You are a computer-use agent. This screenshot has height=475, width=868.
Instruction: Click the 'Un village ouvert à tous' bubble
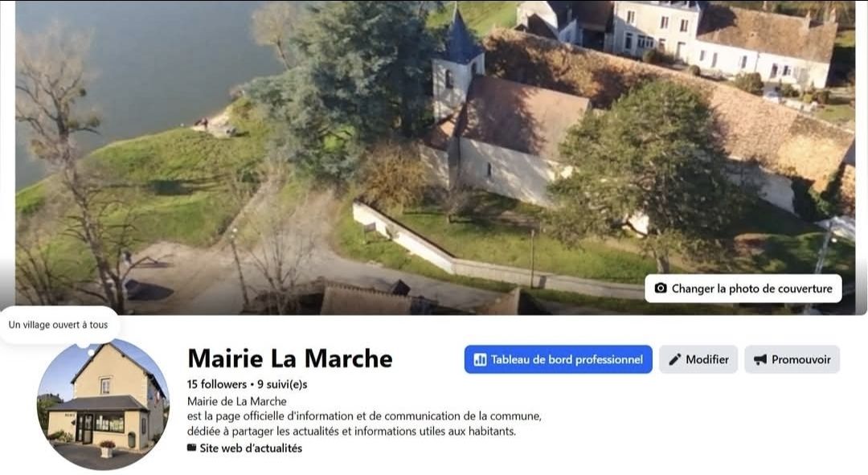tap(58, 325)
